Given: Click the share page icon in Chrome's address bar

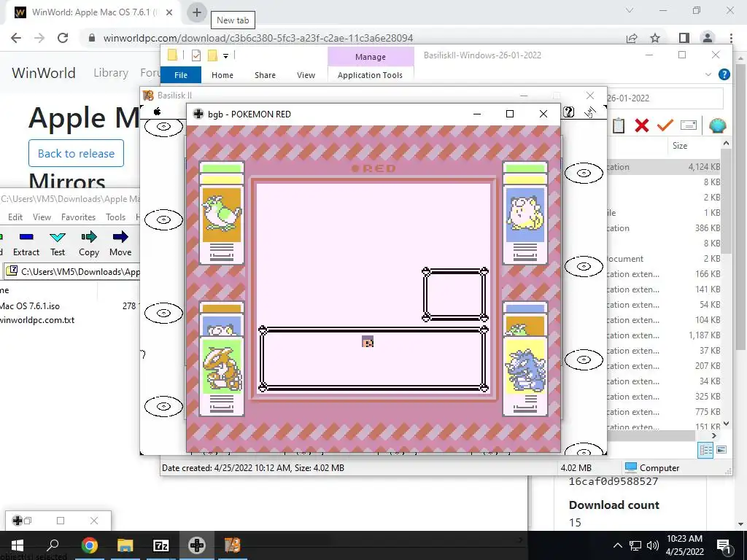Looking at the screenshot, I should click(x=632, y=38).
